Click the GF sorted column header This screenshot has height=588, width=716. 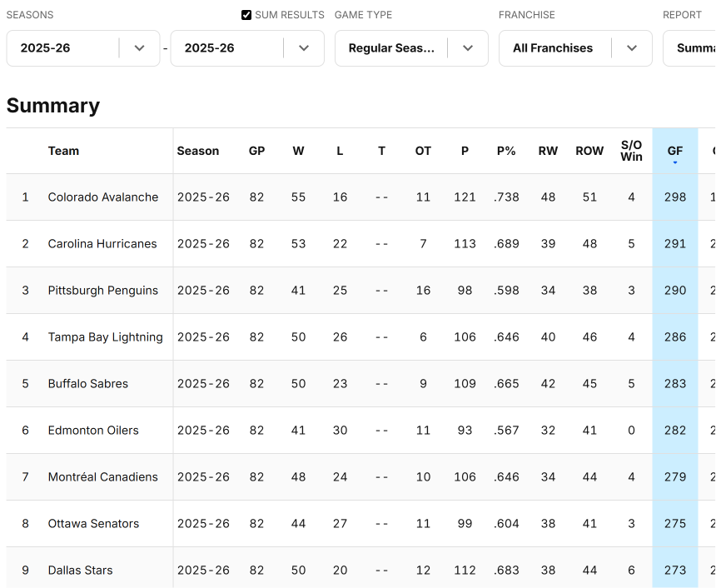pyautogui.click(x=675, y=151)
